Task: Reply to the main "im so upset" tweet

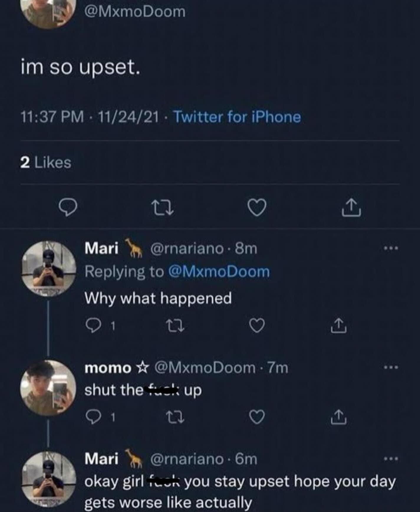Action: [68, 207]
